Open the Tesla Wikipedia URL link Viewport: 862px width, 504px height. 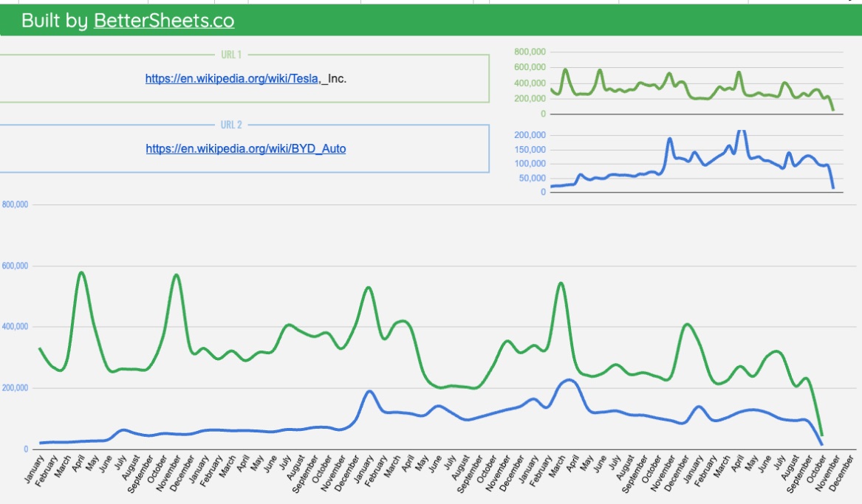231,78
